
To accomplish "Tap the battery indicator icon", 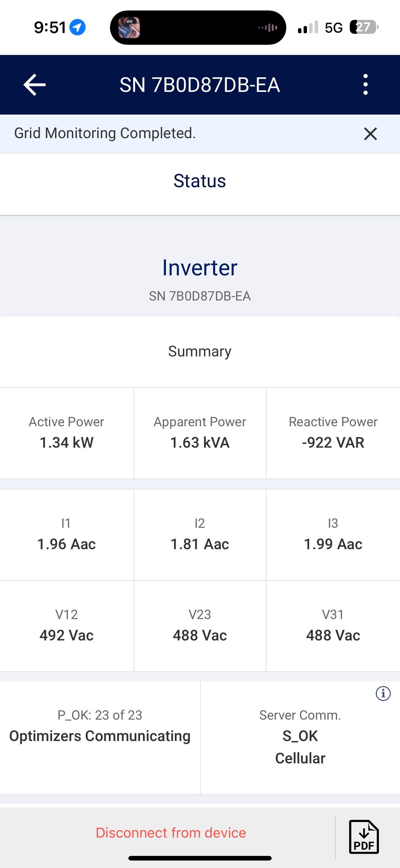I will (364, 27).
